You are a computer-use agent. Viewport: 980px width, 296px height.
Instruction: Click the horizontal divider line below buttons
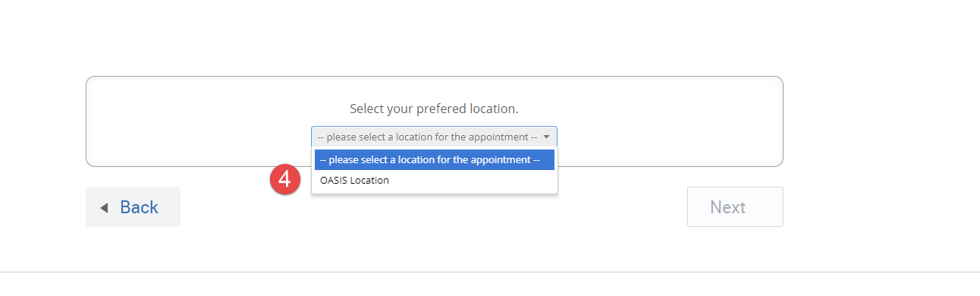(490, 272)
